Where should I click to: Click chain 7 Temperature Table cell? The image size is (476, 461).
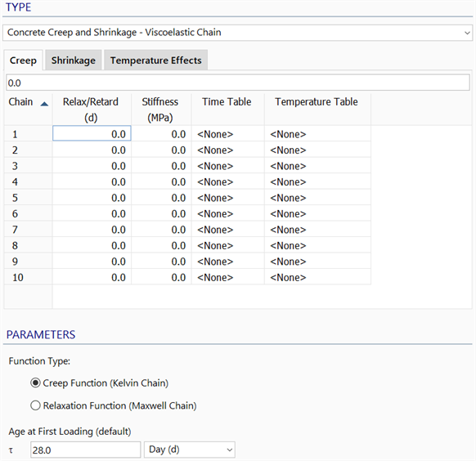coord(317,230)
